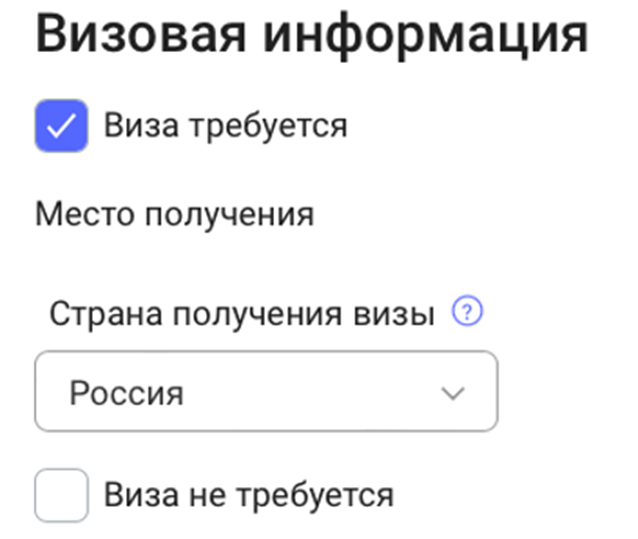The width and height of the screenshot is (638, 539).
Task: Tick the empty checkbox below the dropdown
Action: (x=61, y=496)
